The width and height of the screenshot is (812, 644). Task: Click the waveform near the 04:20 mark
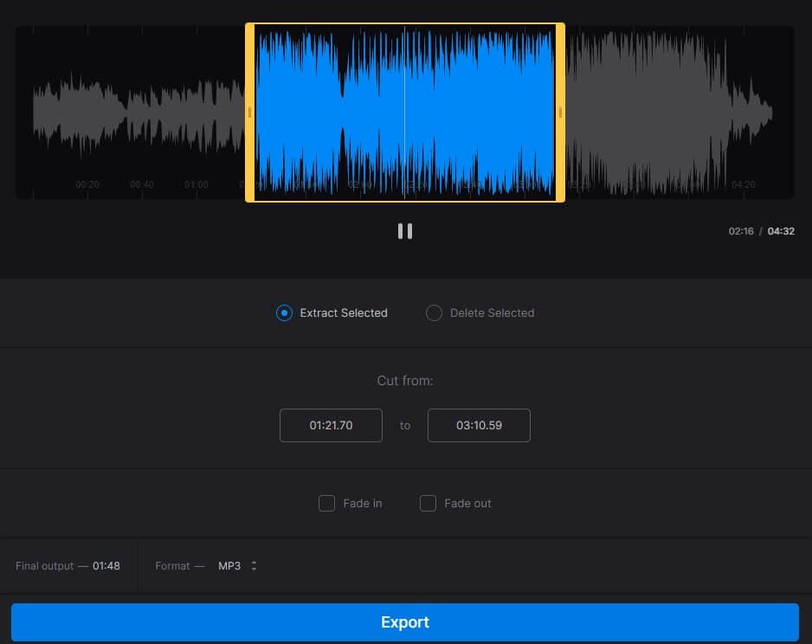743,113
